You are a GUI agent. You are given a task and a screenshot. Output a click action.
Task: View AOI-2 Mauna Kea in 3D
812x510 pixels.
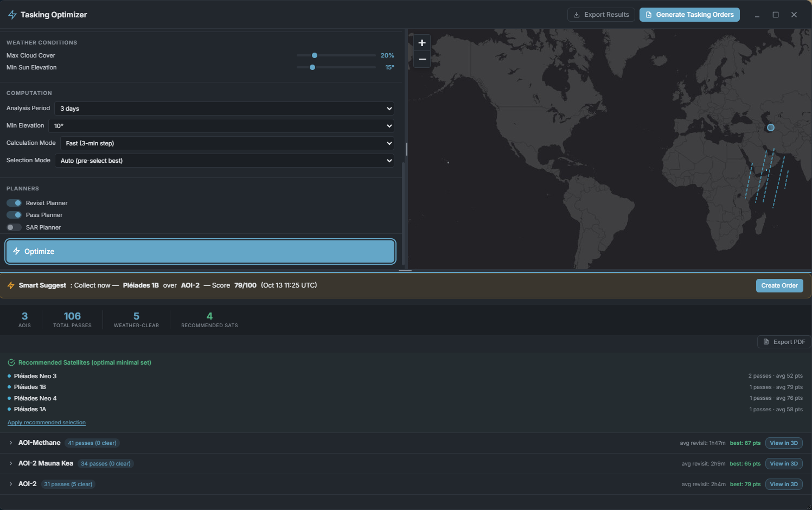point(784,464)
